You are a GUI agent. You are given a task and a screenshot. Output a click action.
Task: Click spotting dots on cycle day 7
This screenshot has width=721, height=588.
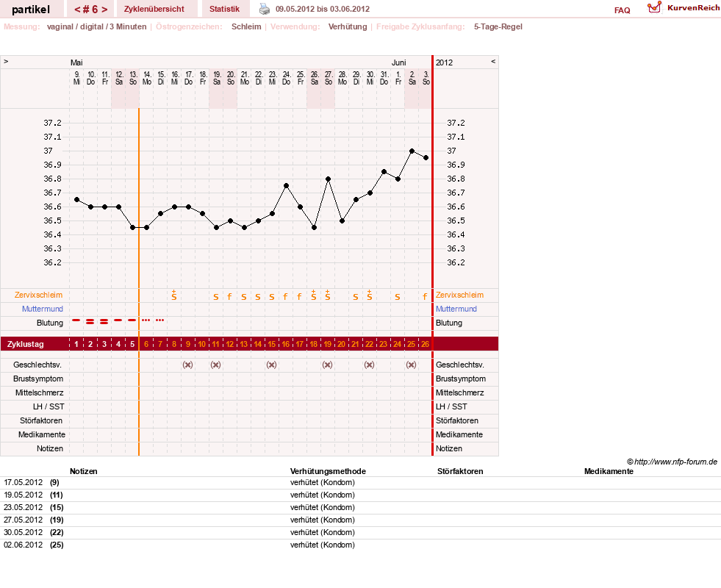[x=159, y=320]
